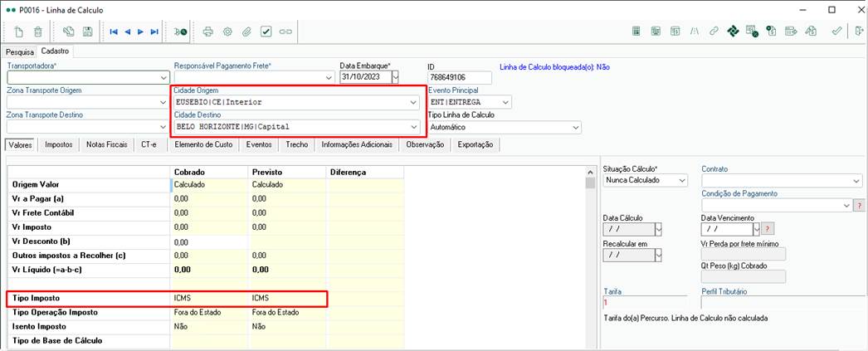Click the confirm checkmark icon in right toolbar
The width and height of the screenshot is (868, 351).
click(x=837, y=32)
